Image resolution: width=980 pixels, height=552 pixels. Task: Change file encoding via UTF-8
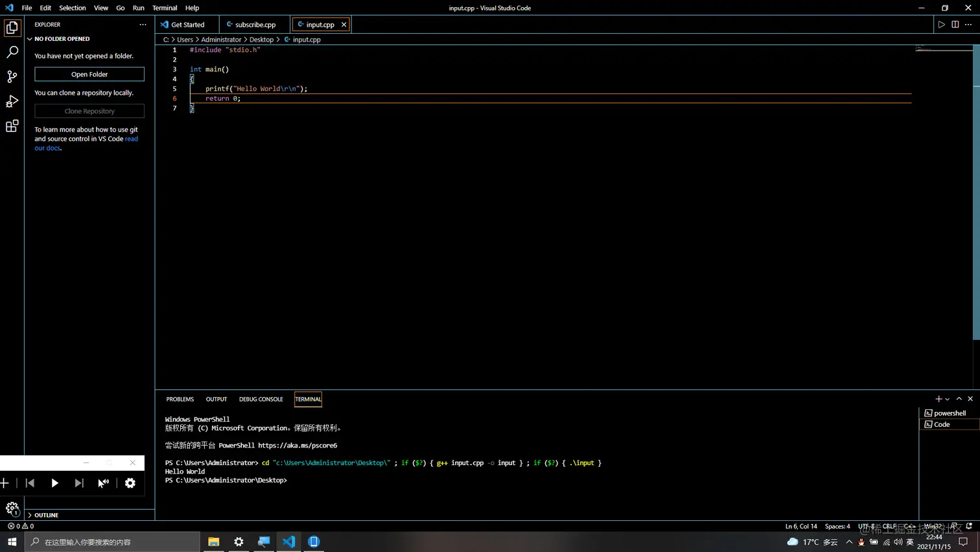coord(867,526)
